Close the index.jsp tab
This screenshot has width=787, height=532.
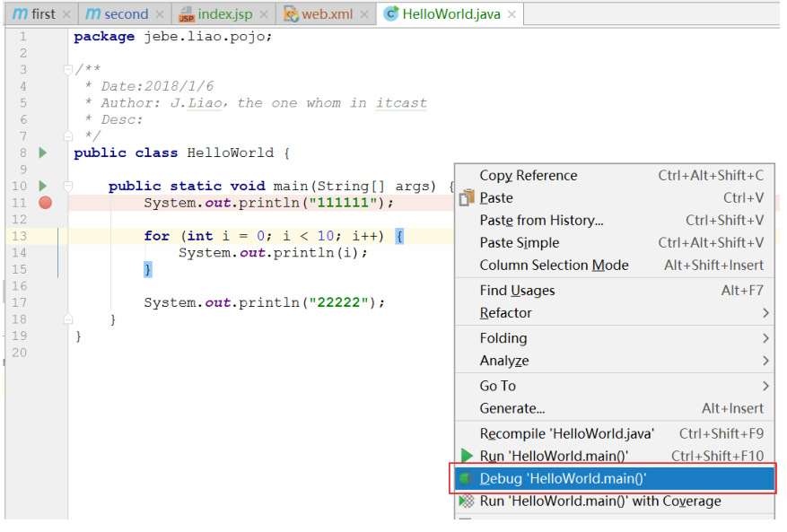click(264, 14)
